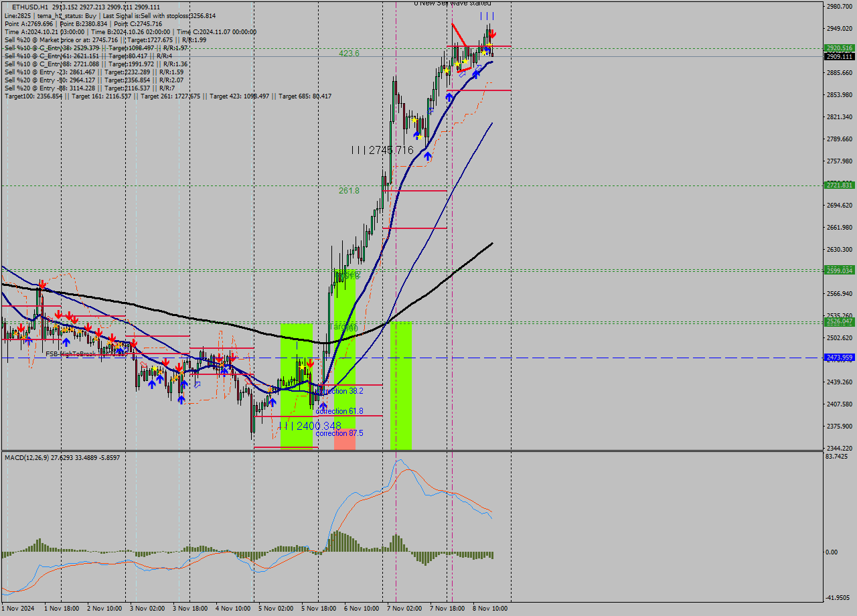Click the 'Sell %10 @ C_Entry61' line
The width and height of the screenshot is (857, 616).
tap(88, 56)
